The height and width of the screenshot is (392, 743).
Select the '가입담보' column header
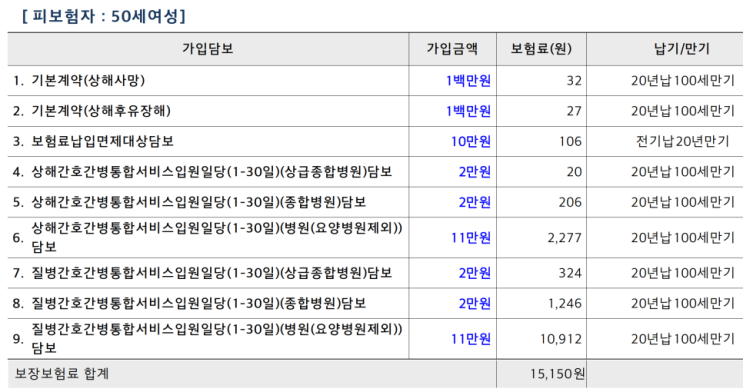click(x=208, y=48)
